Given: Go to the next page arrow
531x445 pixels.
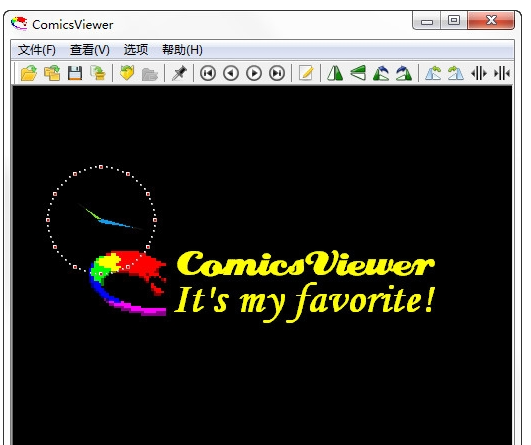Looking at the screenshot, I should click(x=254, y=73).
